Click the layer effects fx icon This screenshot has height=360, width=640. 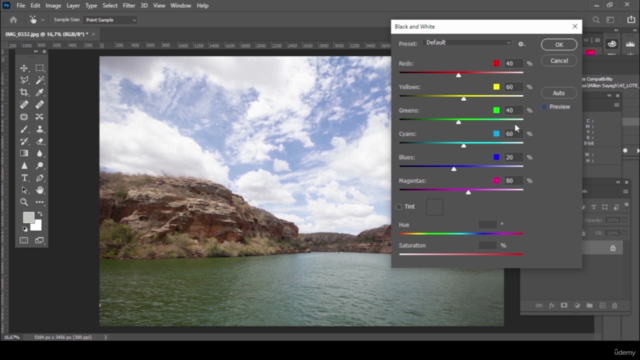click(551, 305)
